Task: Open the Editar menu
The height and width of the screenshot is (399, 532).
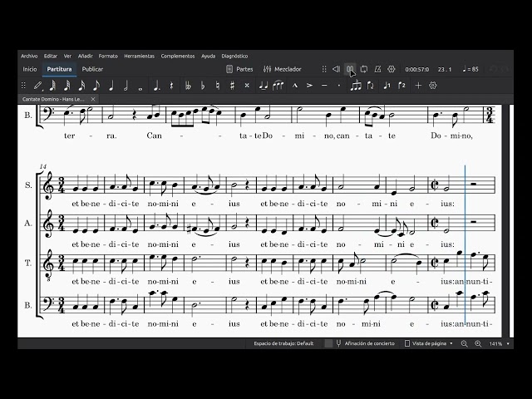Action: point(51,56)
